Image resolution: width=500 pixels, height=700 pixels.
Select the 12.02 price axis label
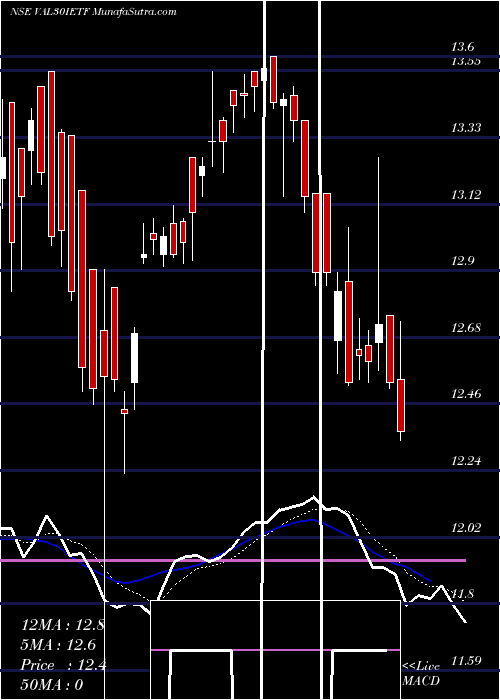466,528
